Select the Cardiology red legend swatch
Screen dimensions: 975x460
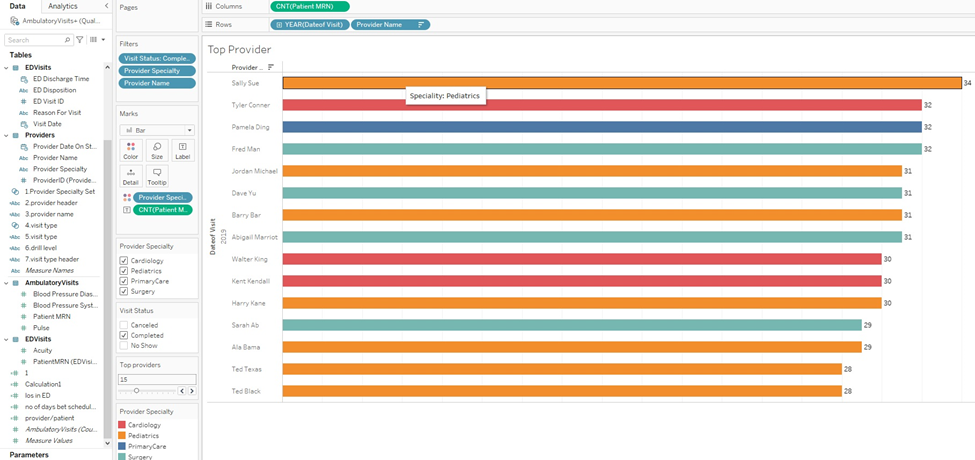click(122, 425)
